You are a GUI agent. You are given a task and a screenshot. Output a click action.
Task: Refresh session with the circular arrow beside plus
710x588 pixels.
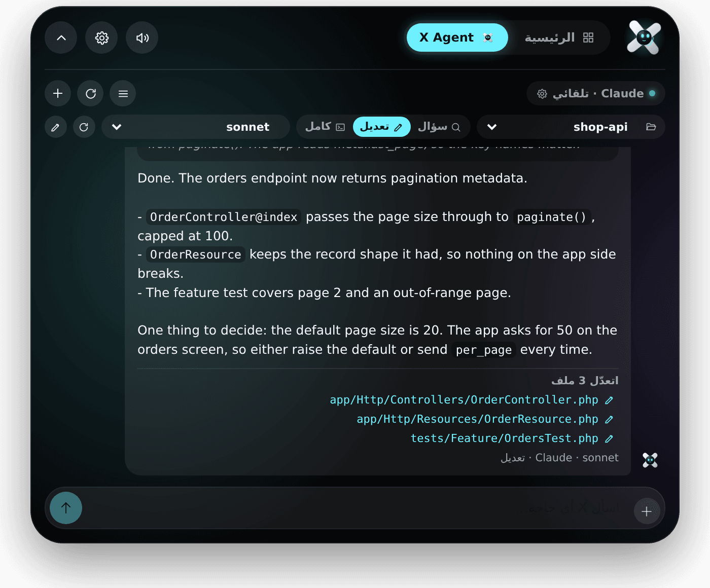point(90,93)
